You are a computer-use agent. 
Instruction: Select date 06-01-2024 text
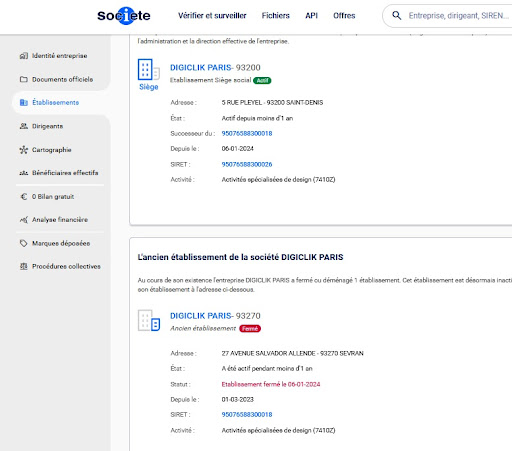[238, 149]
